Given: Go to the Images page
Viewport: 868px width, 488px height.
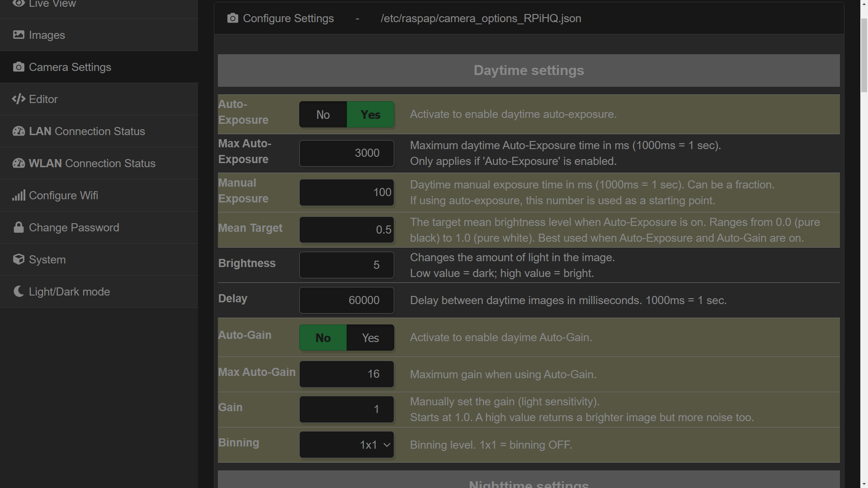Looking at the screenshot, I should click(x=99, y=35).
